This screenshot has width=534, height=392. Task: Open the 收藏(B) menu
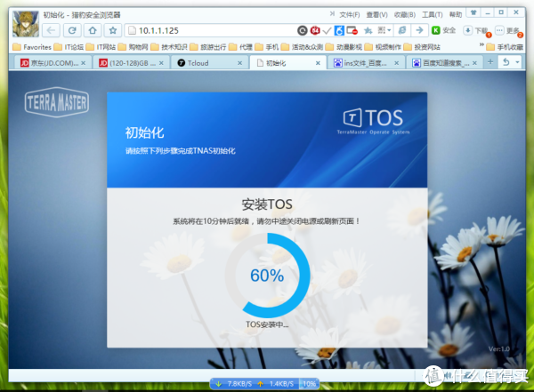coord(405,14)
